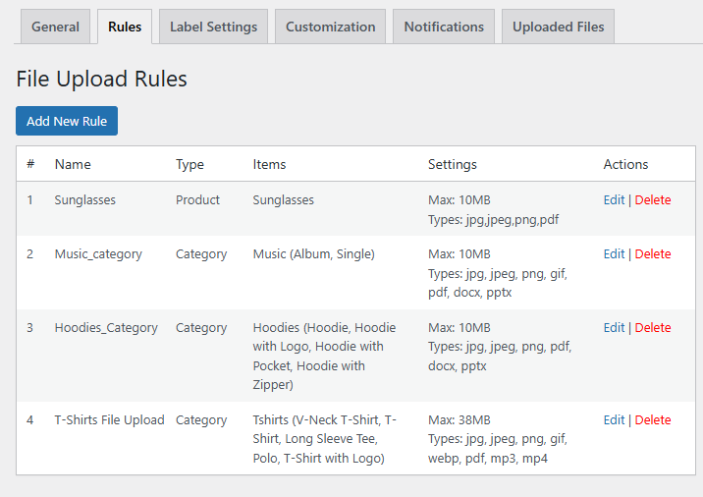Delete the Hoodies_Category rule
The image size is (703, 497).
(653, 328)
